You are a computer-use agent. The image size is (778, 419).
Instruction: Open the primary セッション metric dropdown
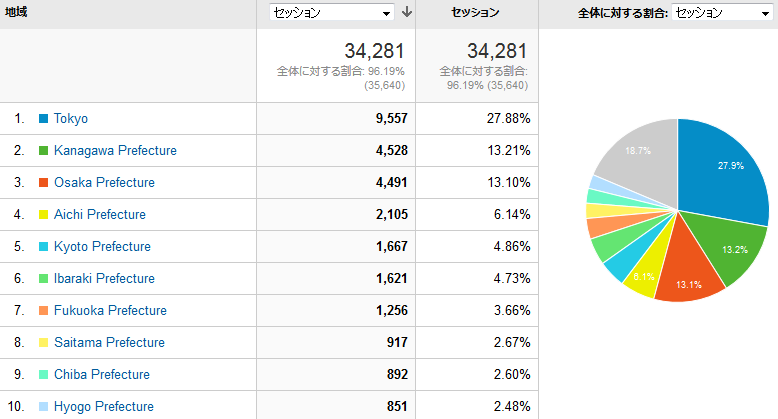point(332,13)
